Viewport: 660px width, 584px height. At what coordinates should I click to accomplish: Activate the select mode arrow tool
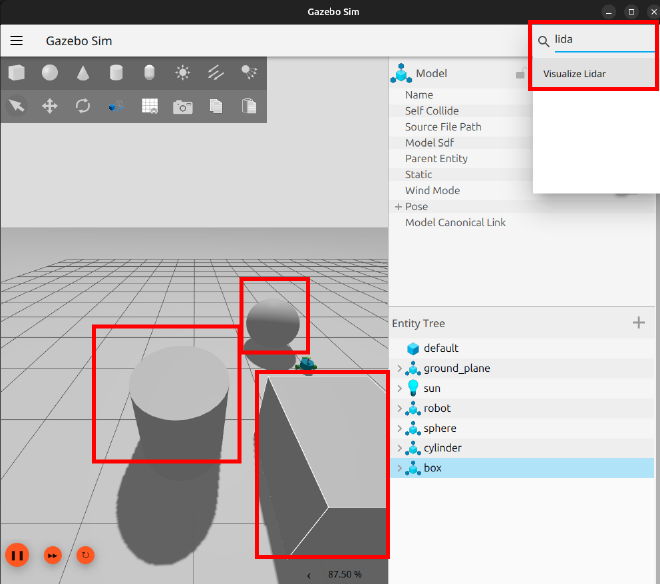tap(16, 106)
